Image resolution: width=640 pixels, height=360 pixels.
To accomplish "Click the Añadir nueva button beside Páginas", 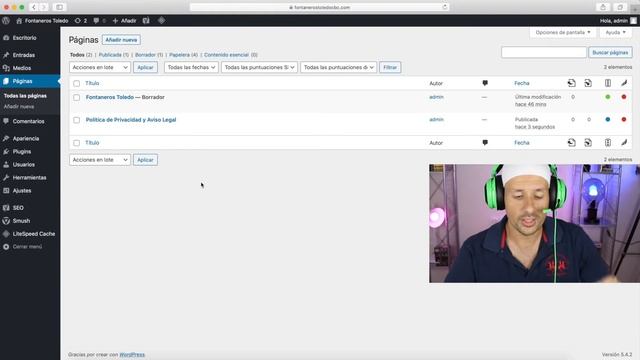I will click(121, 40).
